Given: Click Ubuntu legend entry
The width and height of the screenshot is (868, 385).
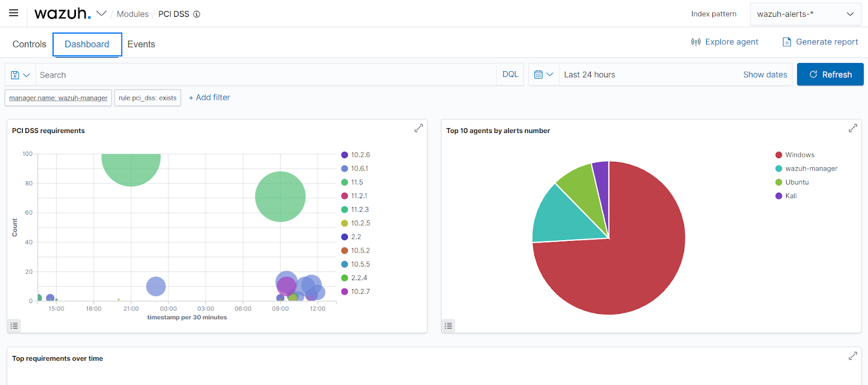Looking at the screenshot, I should click(x=792, y=182).
